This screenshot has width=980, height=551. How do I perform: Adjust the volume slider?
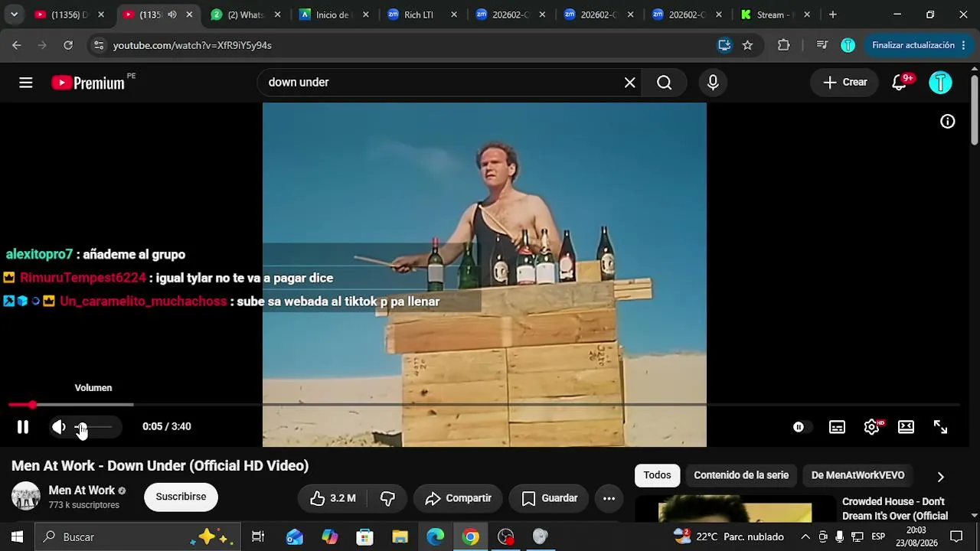pos(93,427)
